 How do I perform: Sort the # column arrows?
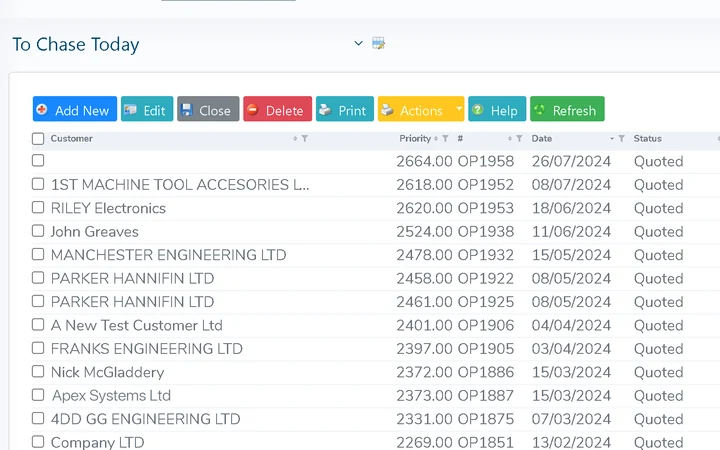tap(510, 138)
